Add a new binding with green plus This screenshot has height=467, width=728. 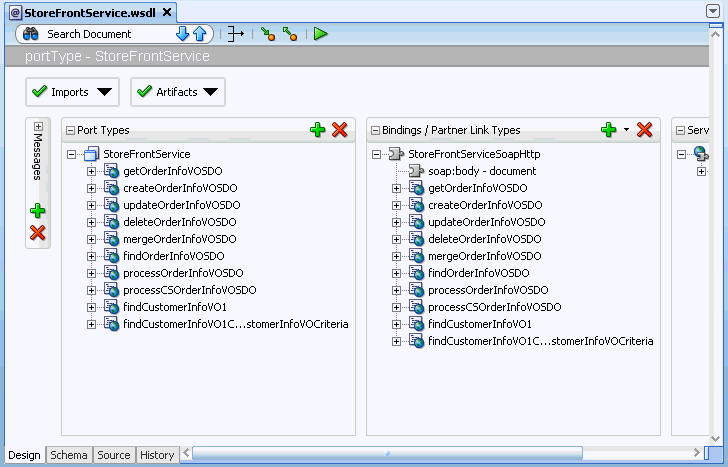pos(608,130)
